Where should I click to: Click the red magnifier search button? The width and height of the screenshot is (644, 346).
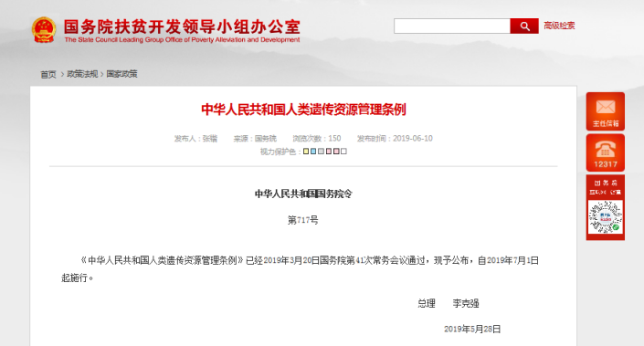(524, 26)
